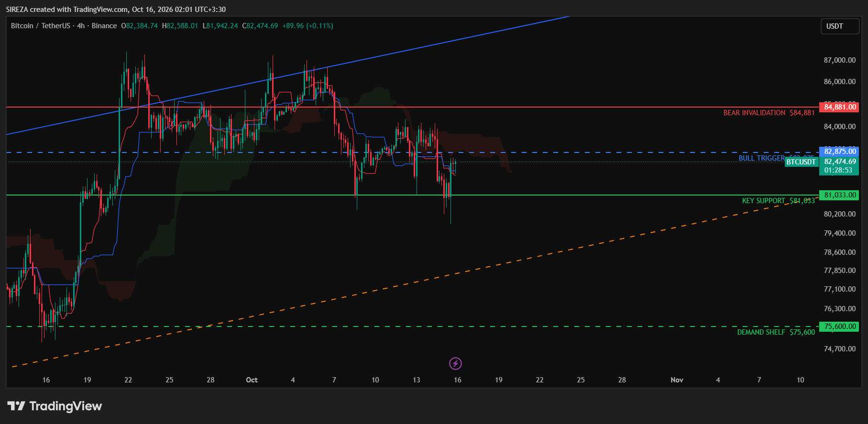The width and height of the screenshot is (868, 424).
Task: Click the Oct date on time axis
Action: click(x=252, y=380)
